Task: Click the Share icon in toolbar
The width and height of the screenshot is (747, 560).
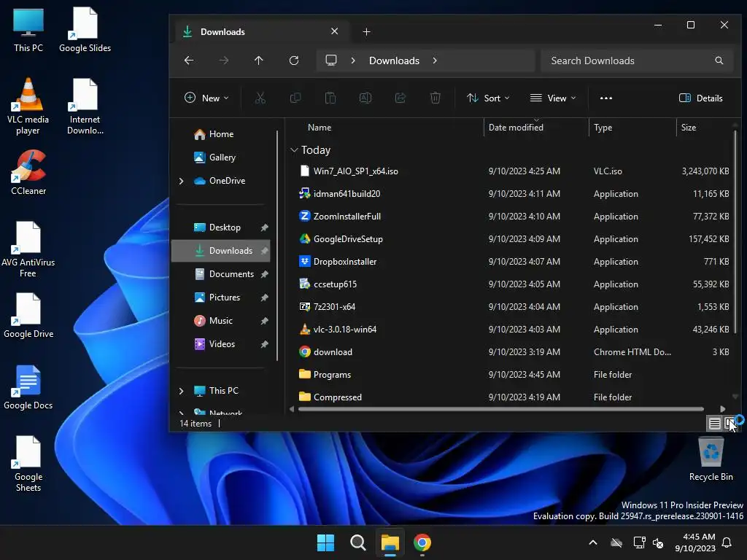Action: 400,98
